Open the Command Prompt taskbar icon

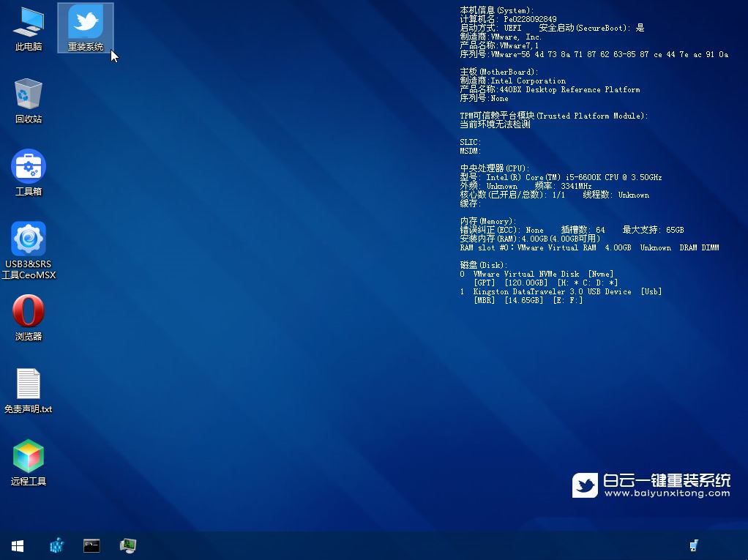tap(91, 545)
